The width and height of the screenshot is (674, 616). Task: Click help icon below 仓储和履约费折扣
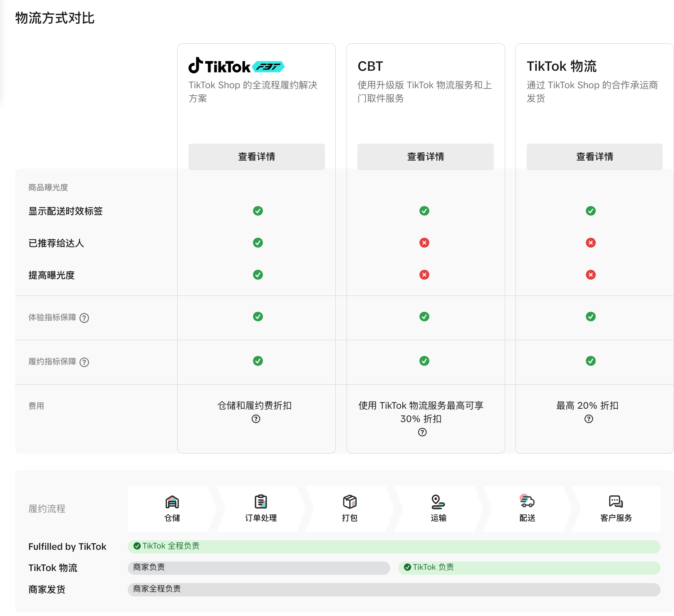256,419
